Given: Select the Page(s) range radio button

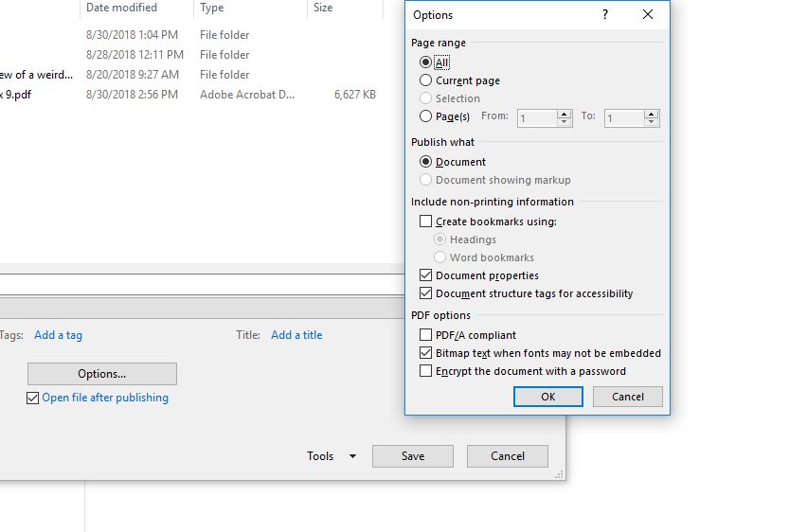Looking at the screenshot, I should pos(425,116).
